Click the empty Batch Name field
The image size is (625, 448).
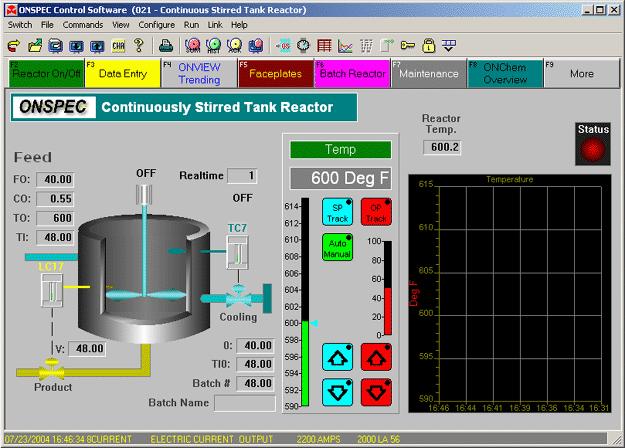tap(245, 403)
